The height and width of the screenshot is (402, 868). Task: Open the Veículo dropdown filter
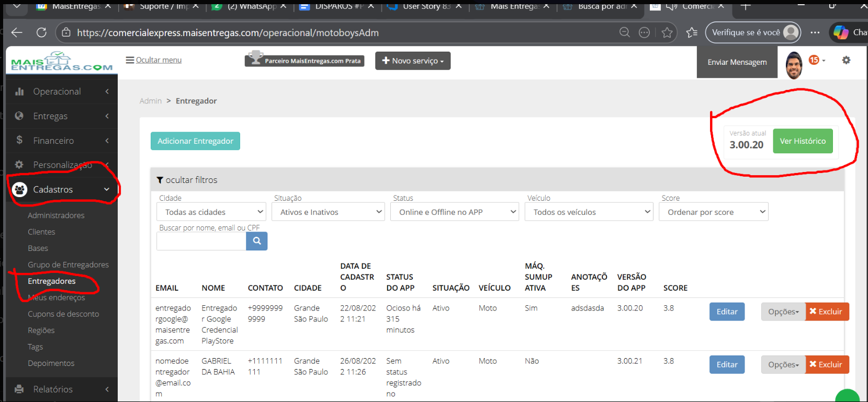tap(589, 212)
